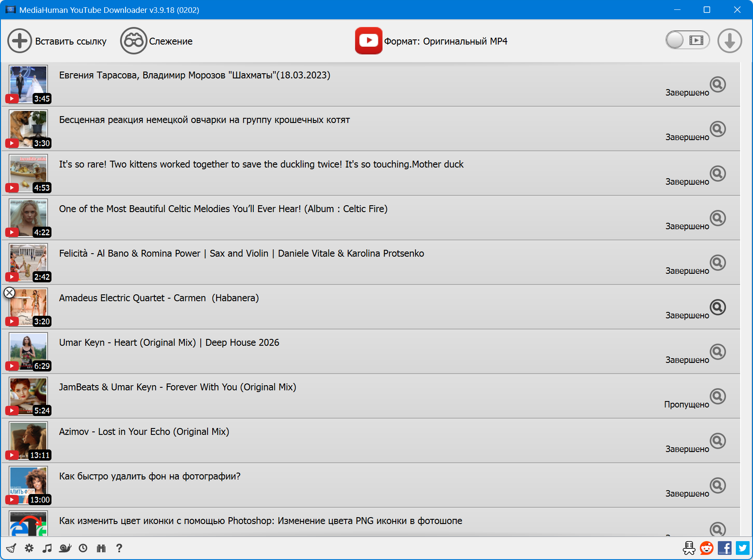Screen dimensions: 753x560
Task: Select the Azimov - Lost in Your Echo row
Action: tap(343, 440)
